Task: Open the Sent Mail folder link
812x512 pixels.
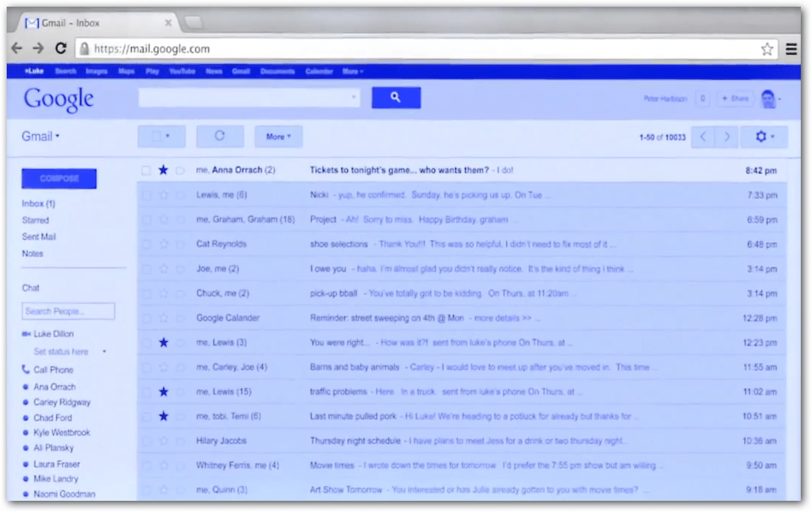Action: (39, 237)
